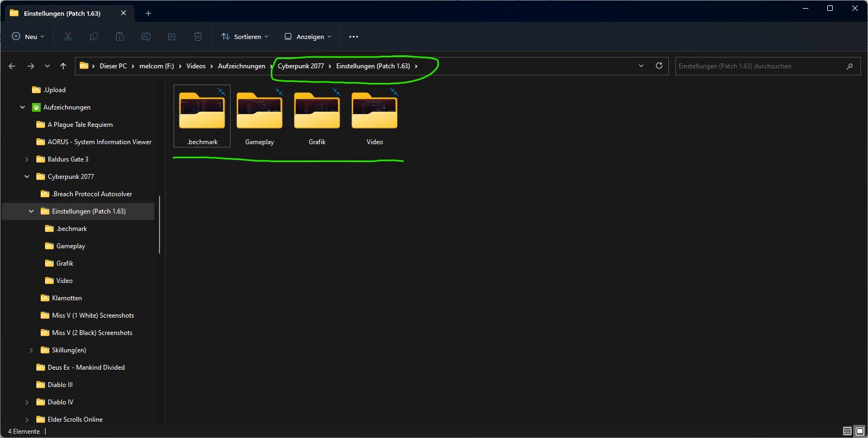
Task: Open the Anzeigen view dropdown
Action: 308,36
